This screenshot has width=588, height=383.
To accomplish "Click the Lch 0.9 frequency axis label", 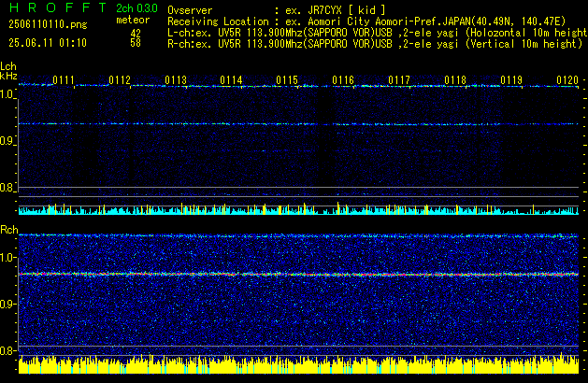I will (7, 141).
